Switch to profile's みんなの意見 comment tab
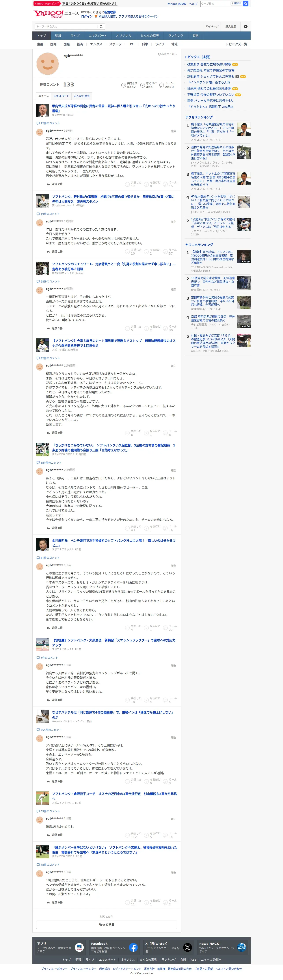 tap(82, 96)
